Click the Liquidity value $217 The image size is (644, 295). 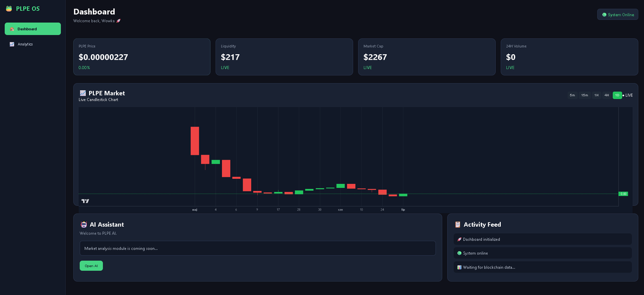click(230, 57)
